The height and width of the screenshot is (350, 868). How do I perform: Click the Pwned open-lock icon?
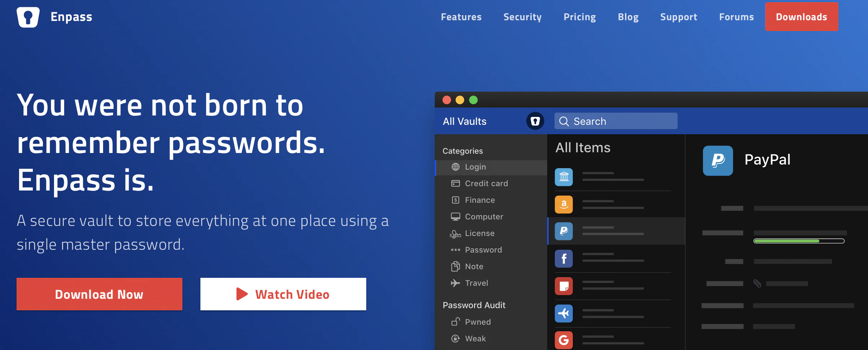pyautogui.click(x=456, y=321)
